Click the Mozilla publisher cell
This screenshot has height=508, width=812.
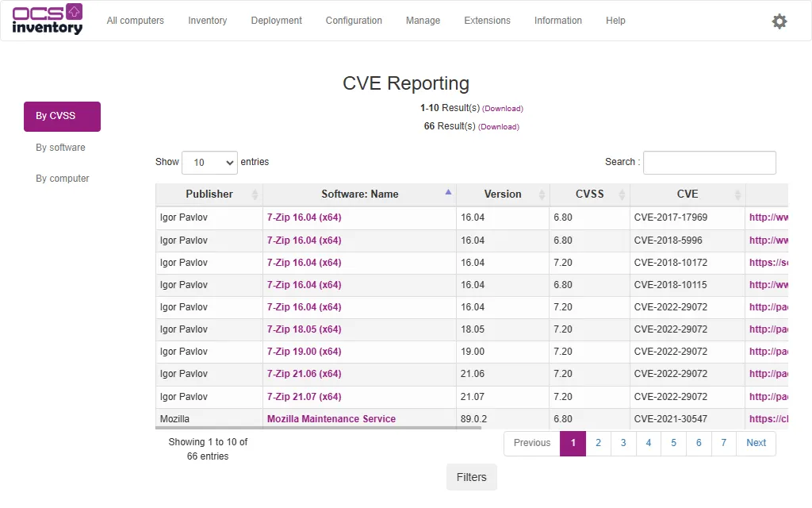coord(209,419)
